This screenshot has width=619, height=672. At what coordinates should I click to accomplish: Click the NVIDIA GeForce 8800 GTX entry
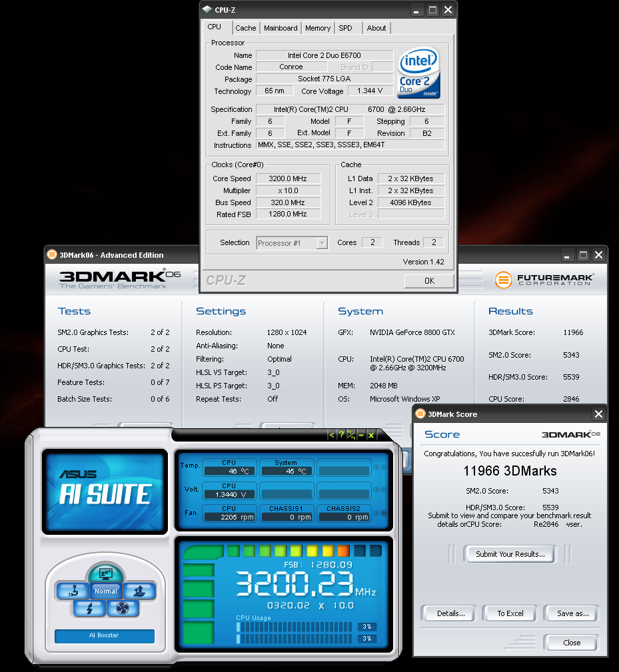coord(412,332)
